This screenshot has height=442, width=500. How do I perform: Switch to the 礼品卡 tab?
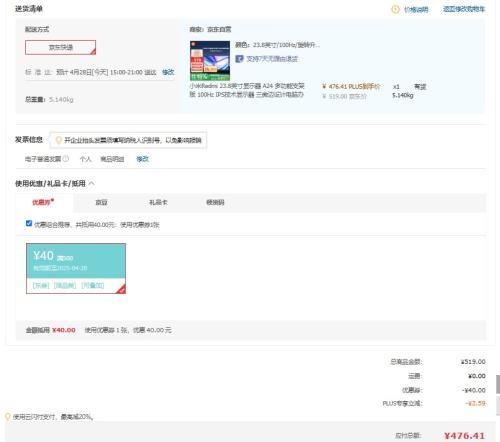coord(158,202)
